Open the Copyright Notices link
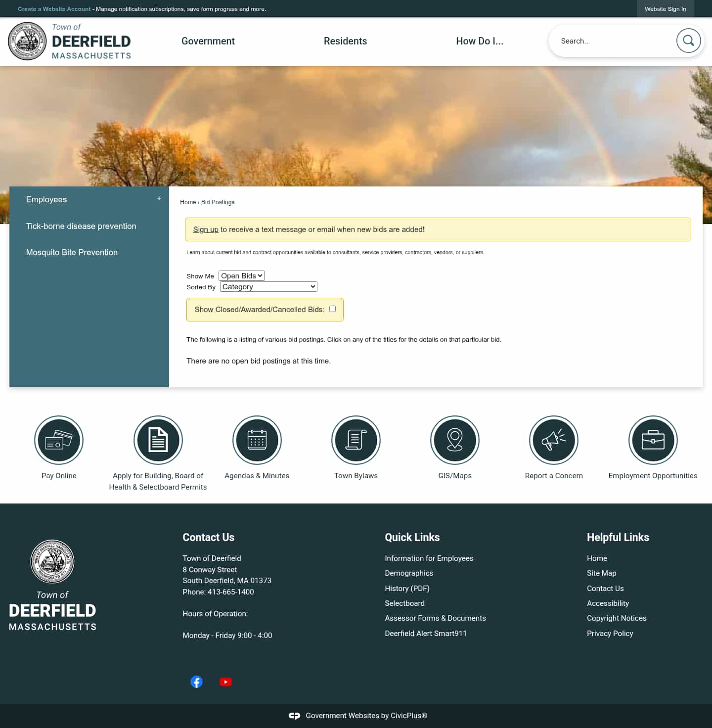712x728 pixels. coord(617,618)
